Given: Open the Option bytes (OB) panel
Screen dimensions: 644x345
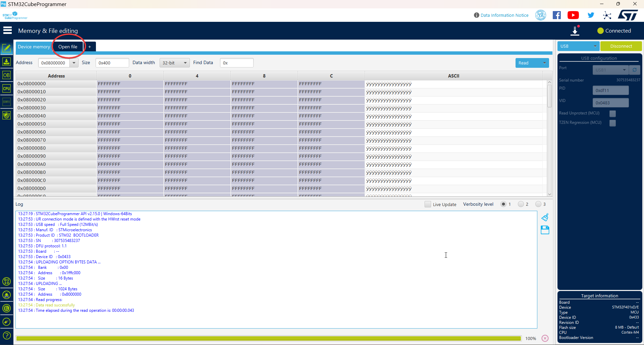Looking at the screenshot, I should pos(7,75).
